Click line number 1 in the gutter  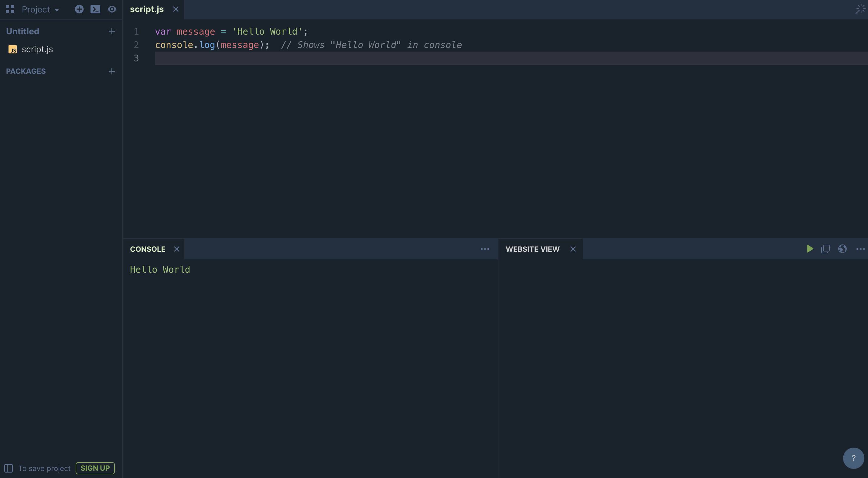click(x=136, y=31)
